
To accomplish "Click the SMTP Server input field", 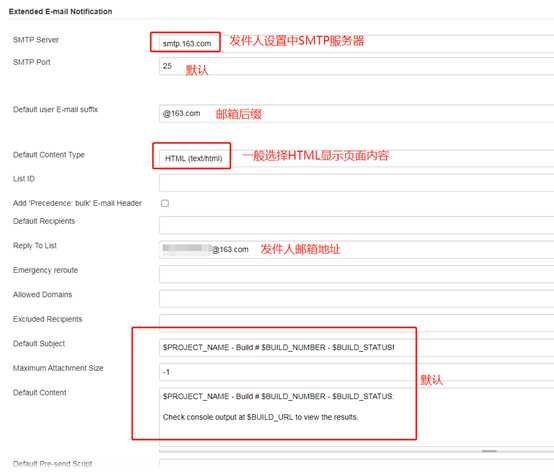I will point(356,43).
